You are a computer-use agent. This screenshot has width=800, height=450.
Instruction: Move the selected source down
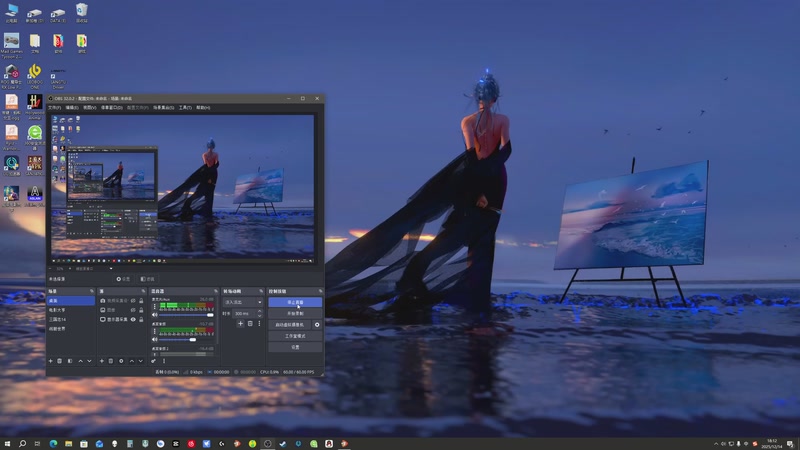pyautogui.click(x=140, y=361)
